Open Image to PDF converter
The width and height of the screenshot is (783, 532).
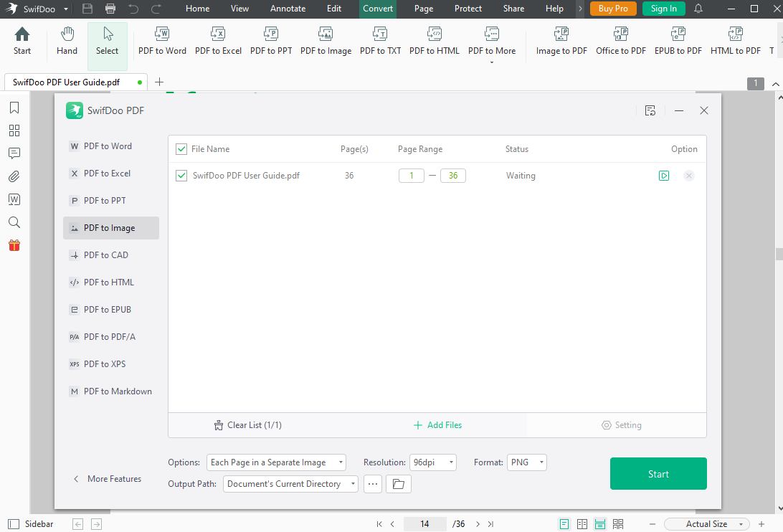click(561, 41)
